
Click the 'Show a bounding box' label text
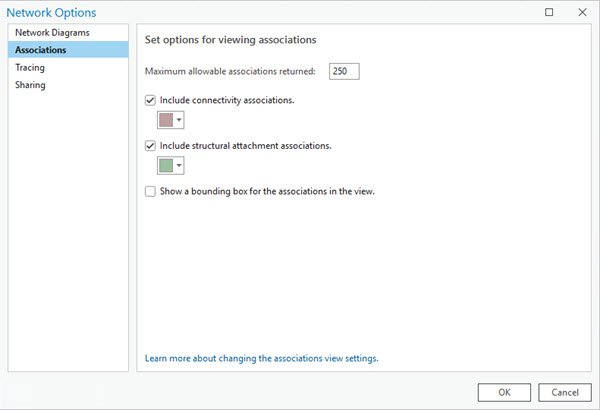coord(267,190)
